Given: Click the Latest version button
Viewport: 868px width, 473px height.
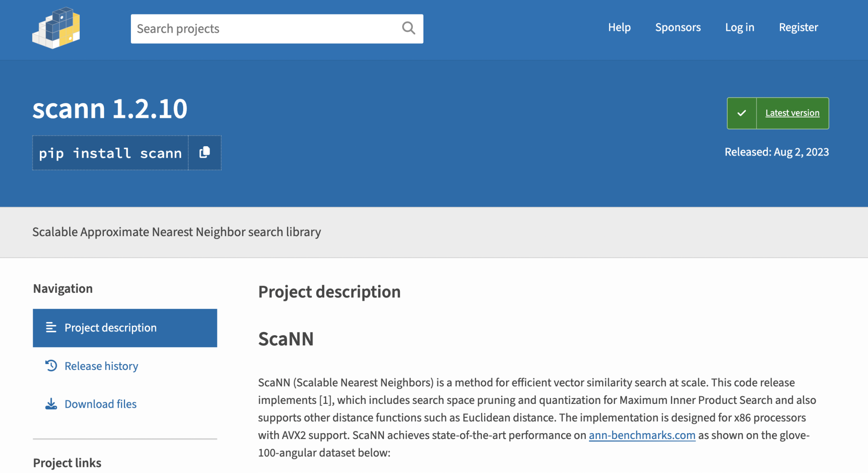Looking at the screenshot, I should pyautogui.click(x=792, y=113).
